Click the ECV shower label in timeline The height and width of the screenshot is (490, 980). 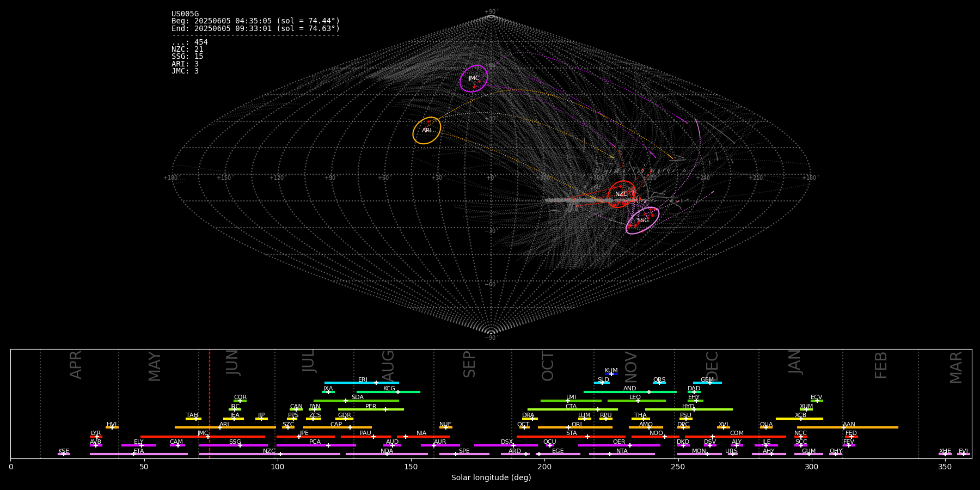pos(816,397)
